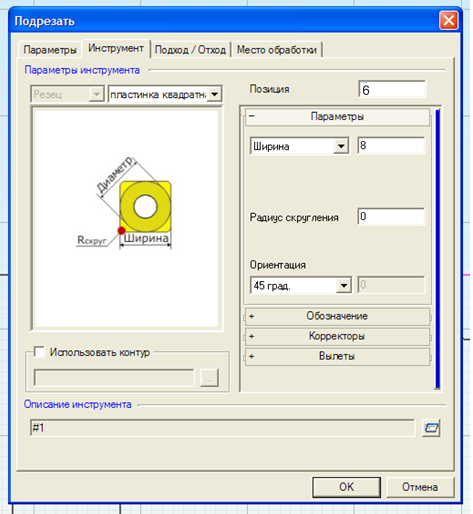This screenshot has height=514, width=473.
Task: Open the пластинка квадратная insert type dropdown
Action: [215, 94]
